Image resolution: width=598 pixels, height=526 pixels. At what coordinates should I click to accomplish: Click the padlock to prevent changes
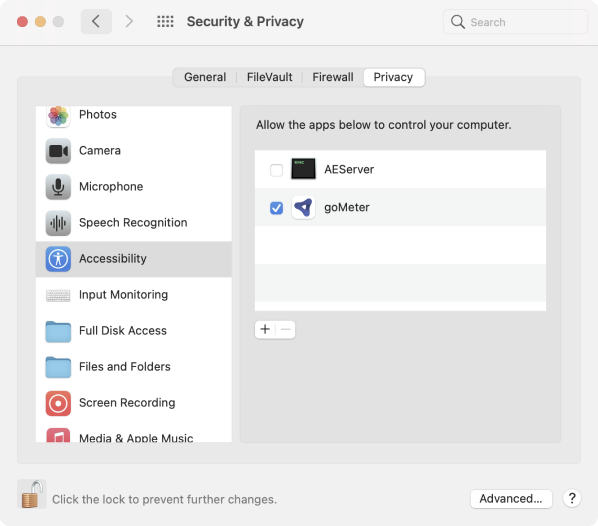(32, 494)
